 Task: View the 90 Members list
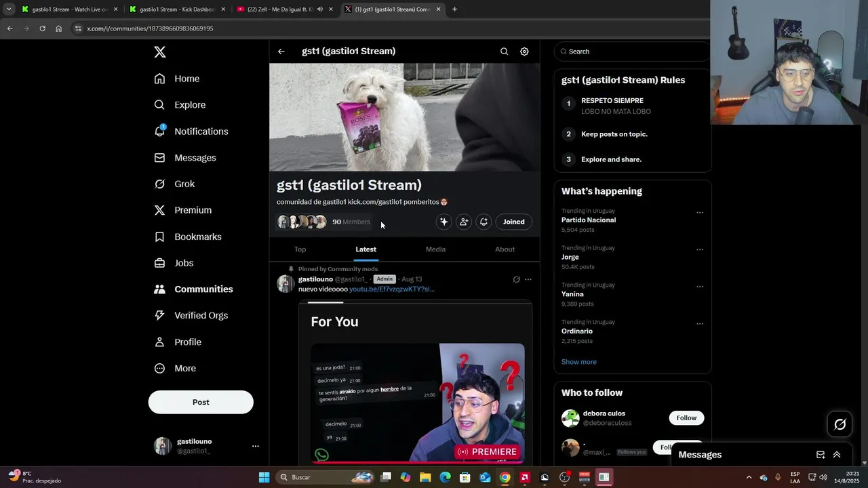coord(351,222)
